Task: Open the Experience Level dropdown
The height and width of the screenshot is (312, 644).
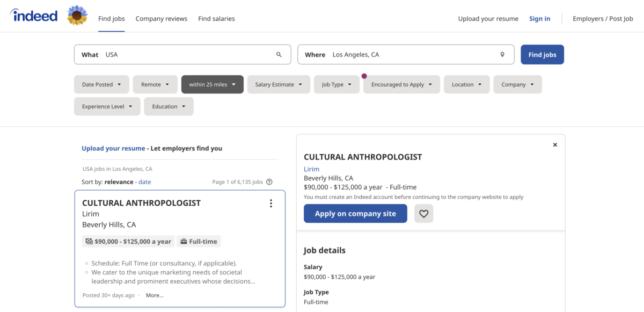Action: pos(107,107)
